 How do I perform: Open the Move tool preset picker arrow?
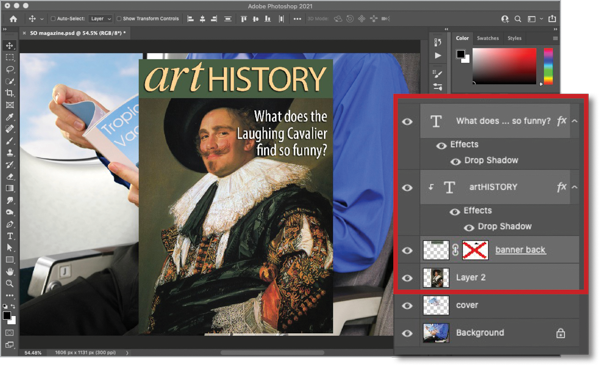tap(42, 19)
